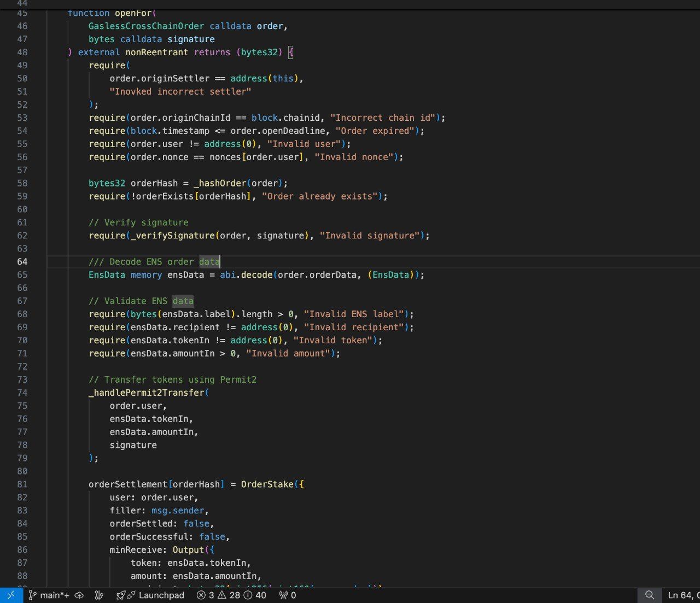Open the main*+ git branch switcher

pyautogui.click(x=49, y=595)
